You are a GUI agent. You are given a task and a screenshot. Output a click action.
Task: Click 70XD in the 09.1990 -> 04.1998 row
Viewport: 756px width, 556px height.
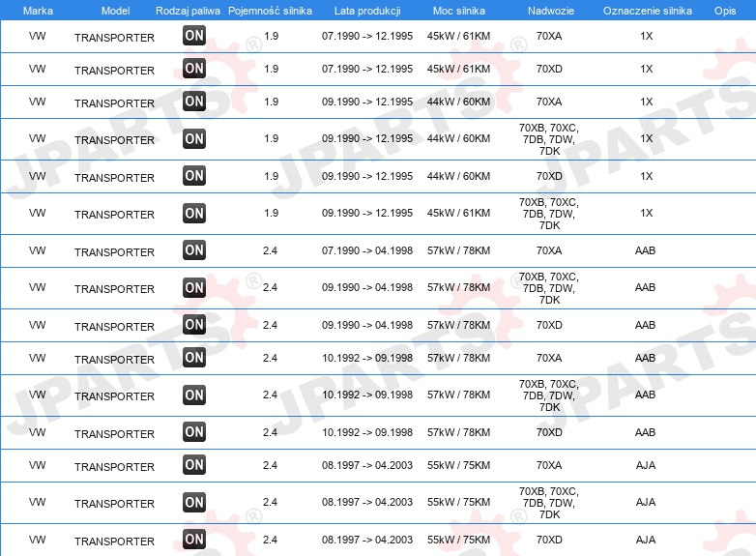tap(549, 325)
